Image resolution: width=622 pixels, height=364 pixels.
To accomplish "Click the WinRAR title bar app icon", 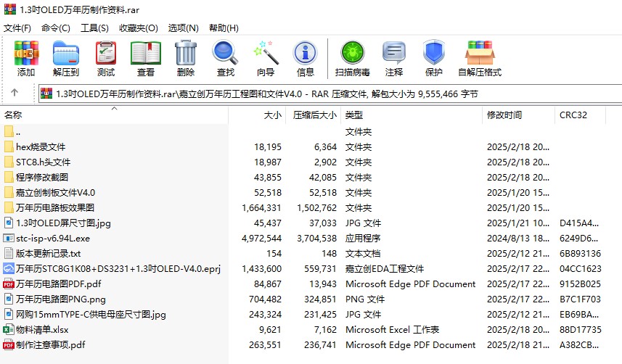I will 10,9.
